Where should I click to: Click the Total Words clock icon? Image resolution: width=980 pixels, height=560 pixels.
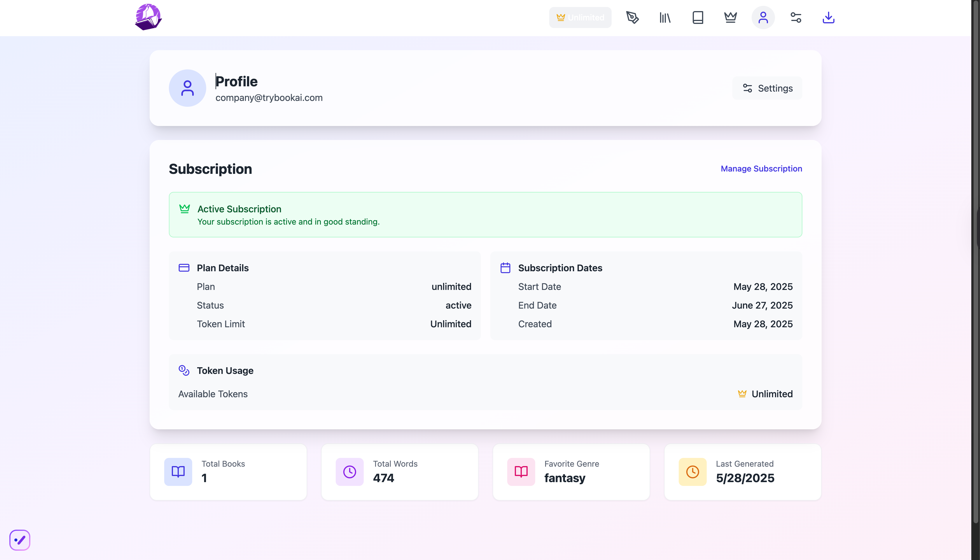pyautogui.click(x=349, y=472)
